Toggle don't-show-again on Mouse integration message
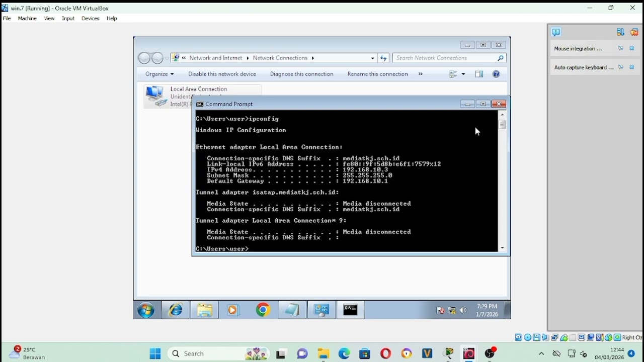The image size is (644, 362). pyautogui.click(x=621, y=49)
